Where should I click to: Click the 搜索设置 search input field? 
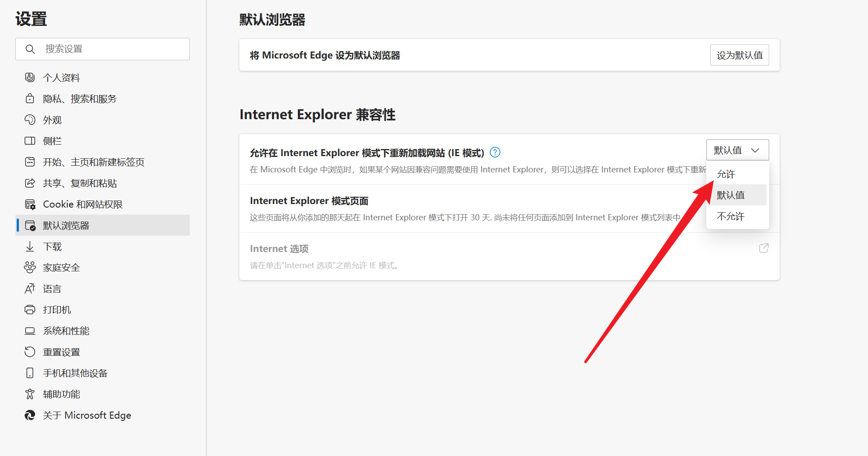pos(102,49)
